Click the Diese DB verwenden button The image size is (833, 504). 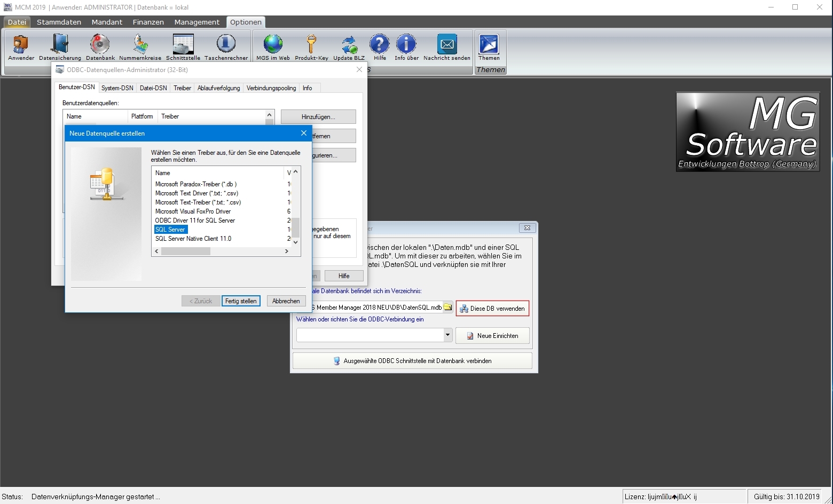(x=492, y=309)
